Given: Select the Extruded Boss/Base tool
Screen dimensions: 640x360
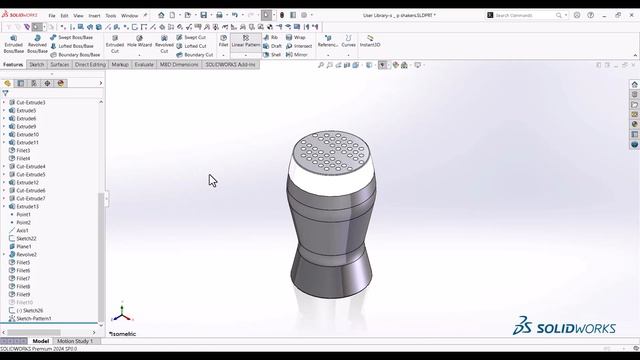Looking at the screenshot, I should point(13,44).
